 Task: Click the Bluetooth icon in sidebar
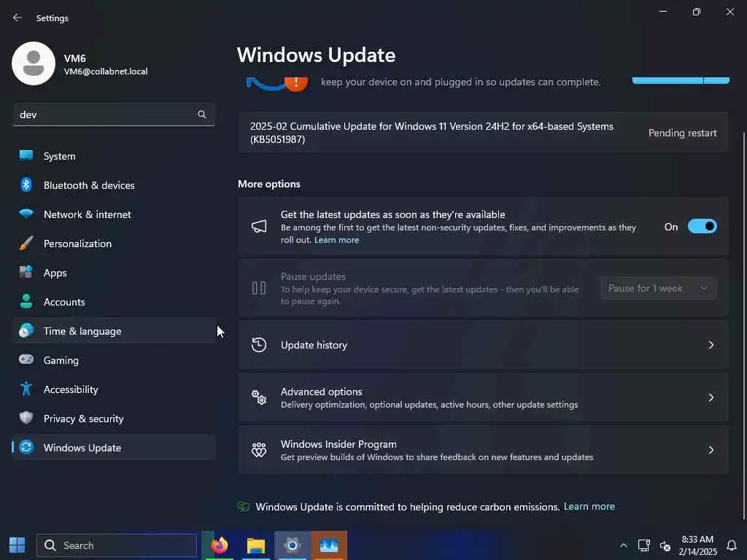pyautogui.click(x=26, y=184)
